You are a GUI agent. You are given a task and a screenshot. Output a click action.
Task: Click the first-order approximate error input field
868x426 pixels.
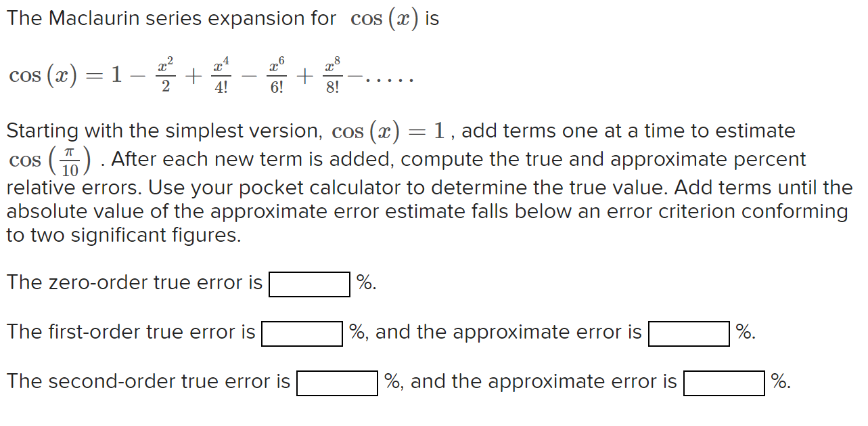click(689, 333)
